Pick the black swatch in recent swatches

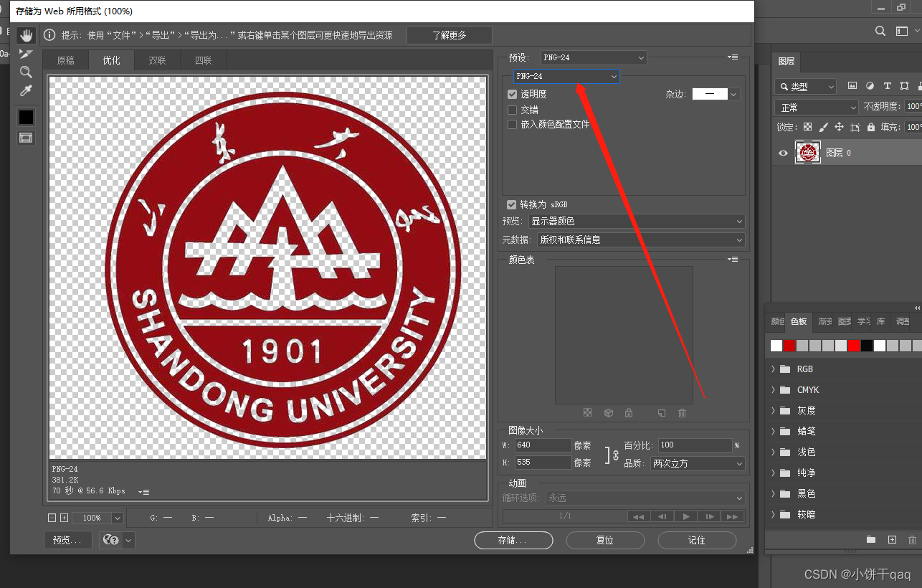[867, 346]
